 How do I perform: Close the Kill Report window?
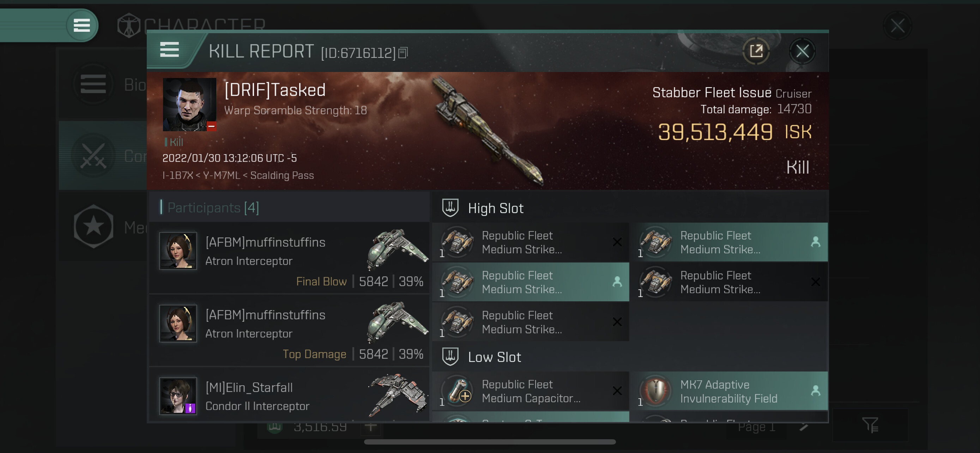(802, 51)
